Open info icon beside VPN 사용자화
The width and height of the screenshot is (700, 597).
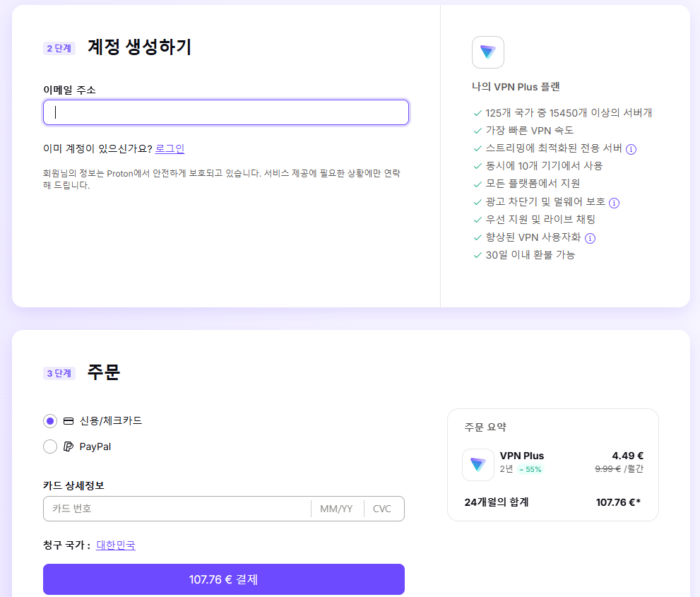(x=591, y=238)
